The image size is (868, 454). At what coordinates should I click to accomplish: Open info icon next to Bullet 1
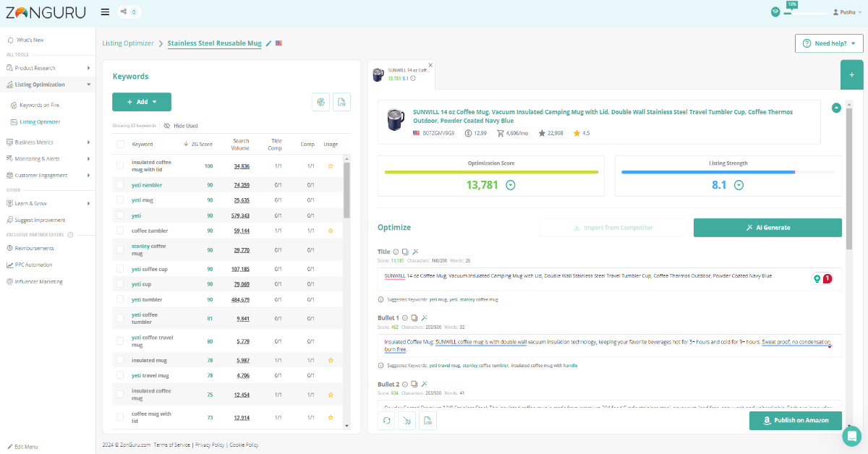[404, 318]
